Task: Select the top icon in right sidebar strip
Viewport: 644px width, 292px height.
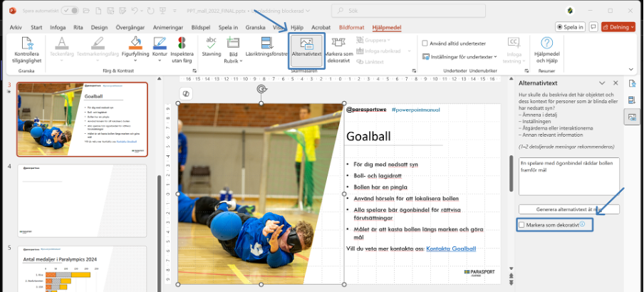Action: pos(632,84)
